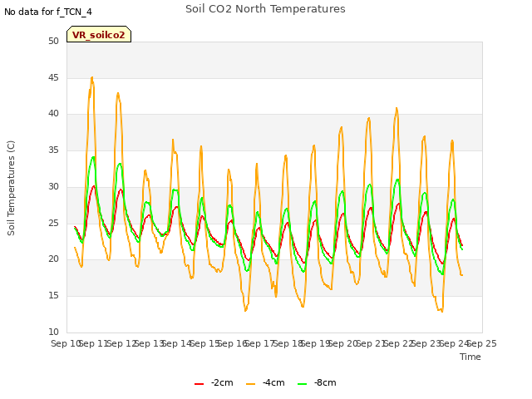
Task: Click the orange peak near 41 on Sep 22
Action: click(397, 109)
